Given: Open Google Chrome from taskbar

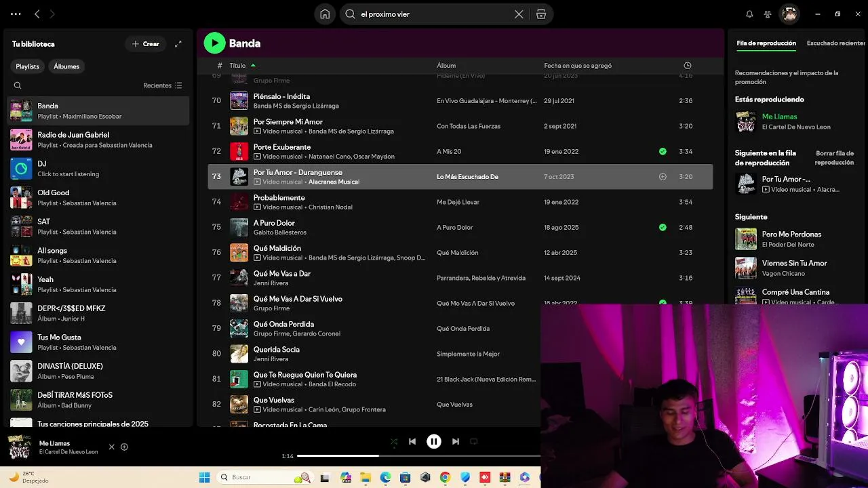Looking at the screenshot, I should (445, 477).
